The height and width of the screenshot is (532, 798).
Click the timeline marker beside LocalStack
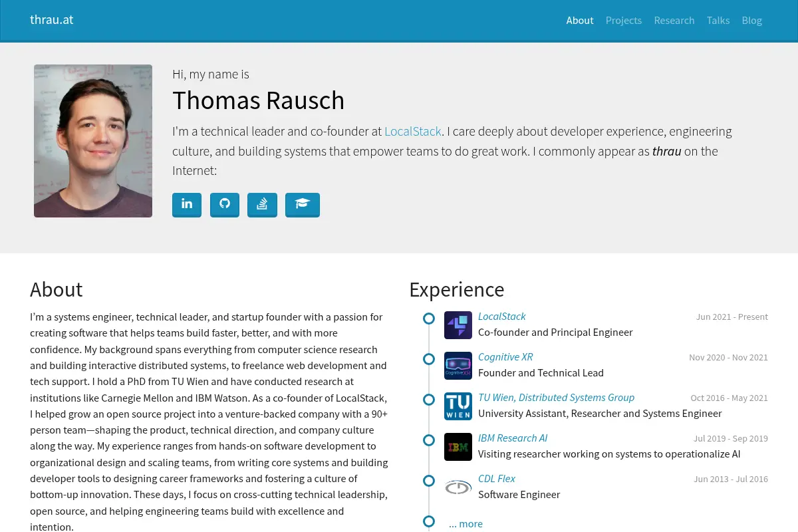point(429,319)
